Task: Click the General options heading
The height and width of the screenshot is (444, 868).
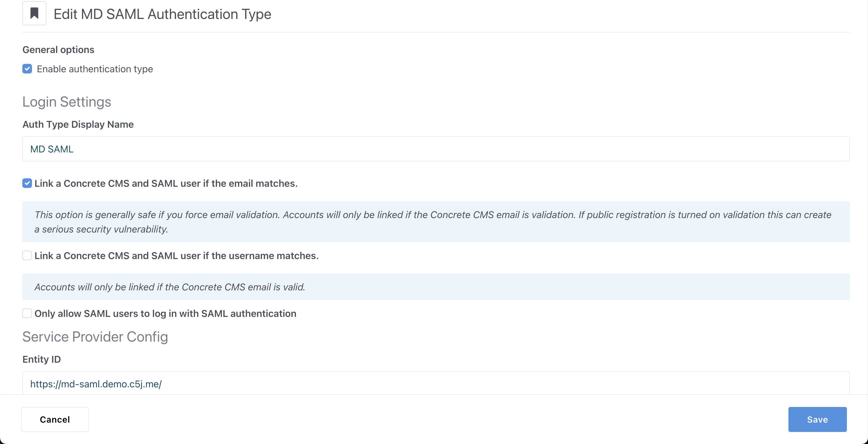Action: 58,50
